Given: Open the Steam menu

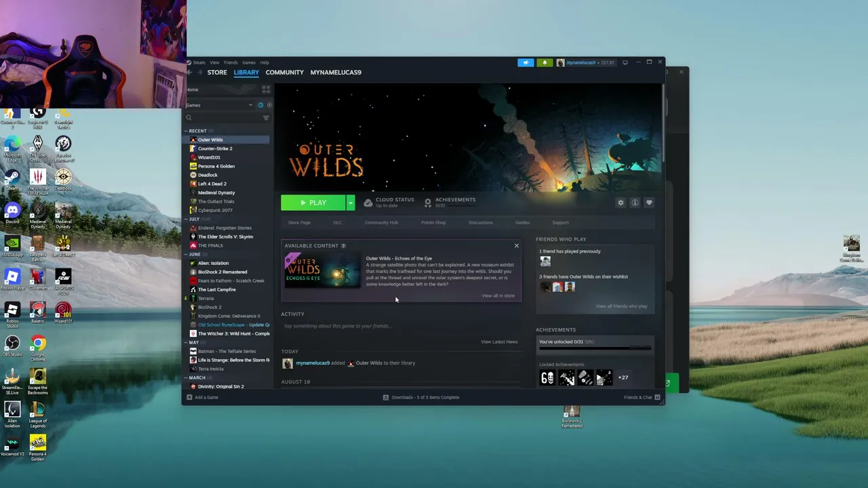Looking at the screenshot, I should pos(199,62).
